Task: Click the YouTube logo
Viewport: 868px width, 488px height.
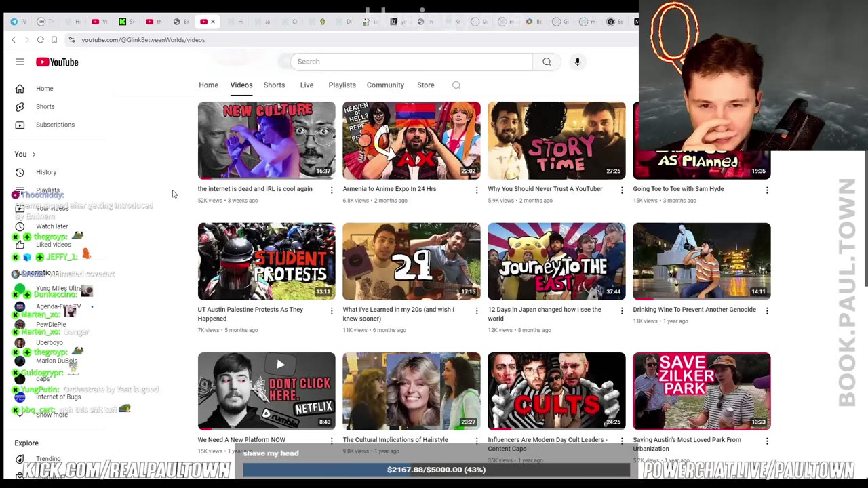Action: [57, 62]
